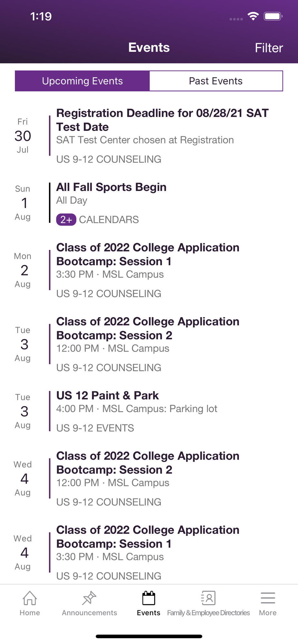The image size is (298, 644).
Task: Open Family & Employee Directories icon
Action: (208, 598)
